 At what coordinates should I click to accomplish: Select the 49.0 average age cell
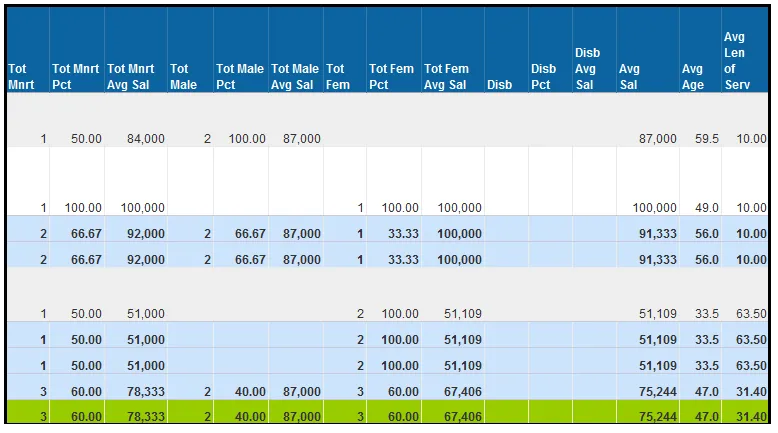(707, 208)
